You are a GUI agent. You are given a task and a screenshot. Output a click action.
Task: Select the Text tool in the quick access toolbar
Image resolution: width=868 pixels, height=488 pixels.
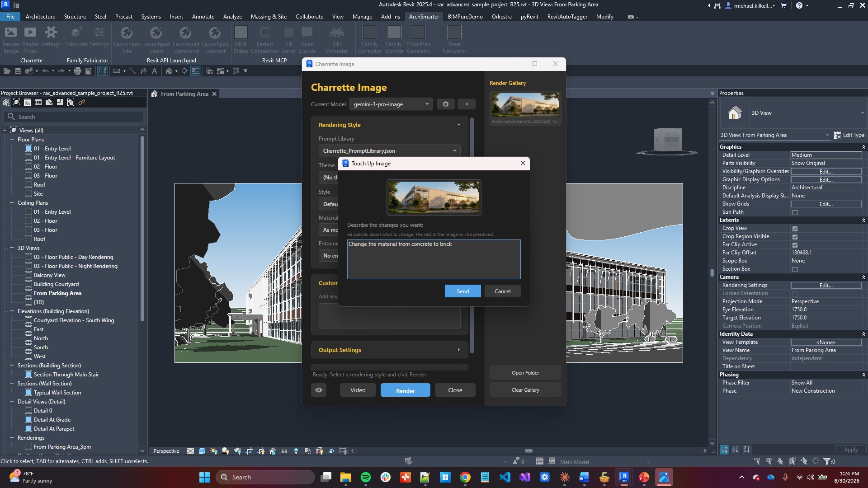[155, 71]
